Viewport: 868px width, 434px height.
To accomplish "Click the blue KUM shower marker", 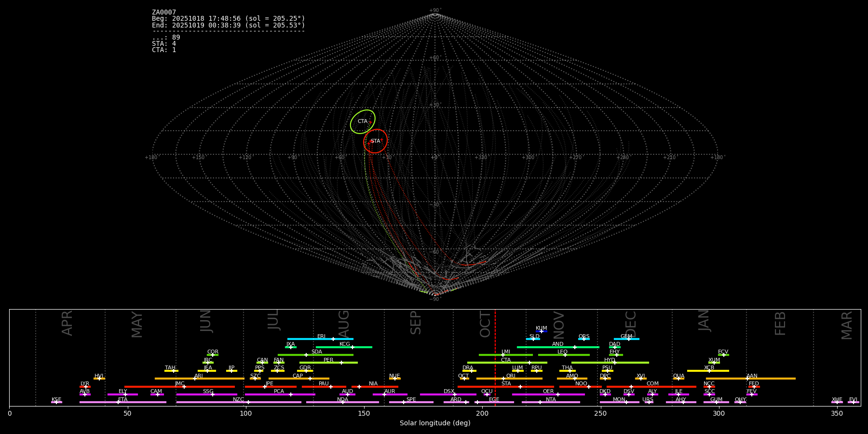I will point(542,331).
